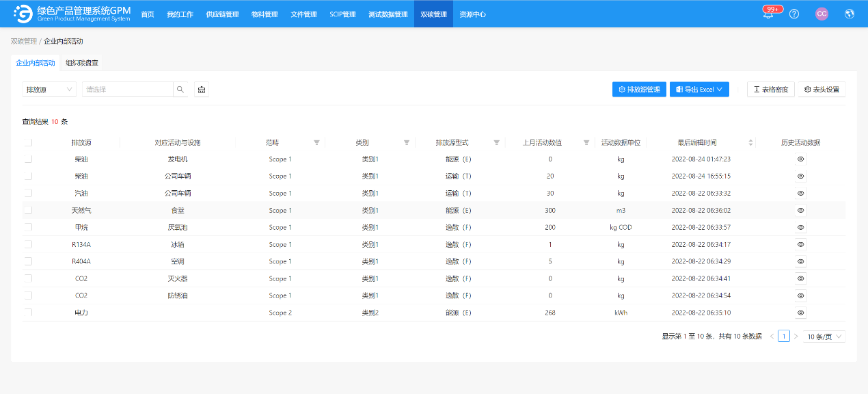The height and width of the screenshot is (394, 868).
Task: Sort by 最后编辑时间 column arrows
Action: coord(750,142)
